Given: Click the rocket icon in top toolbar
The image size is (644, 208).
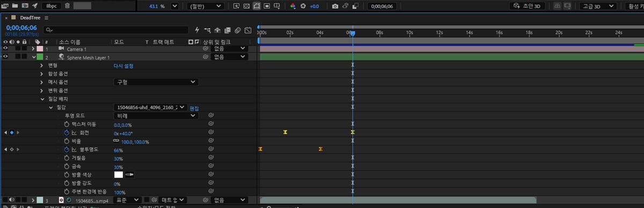Looking at the screenshot, I should pyautogui.click(x=35, y=6).
